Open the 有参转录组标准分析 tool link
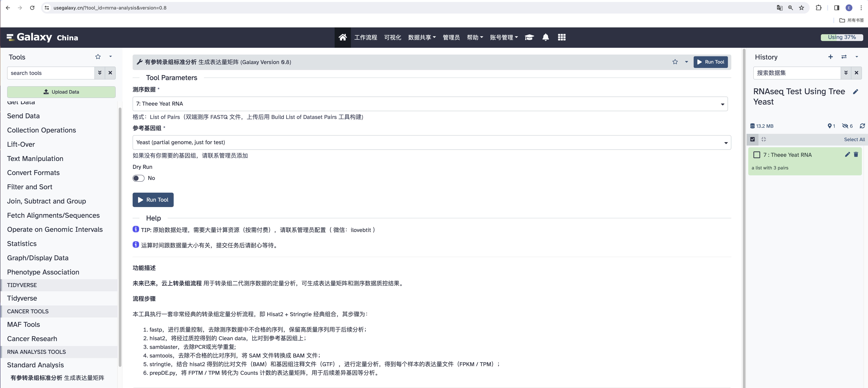Image resolution: width=868 pixels, height=388 pixels. [x=57, y=378]
